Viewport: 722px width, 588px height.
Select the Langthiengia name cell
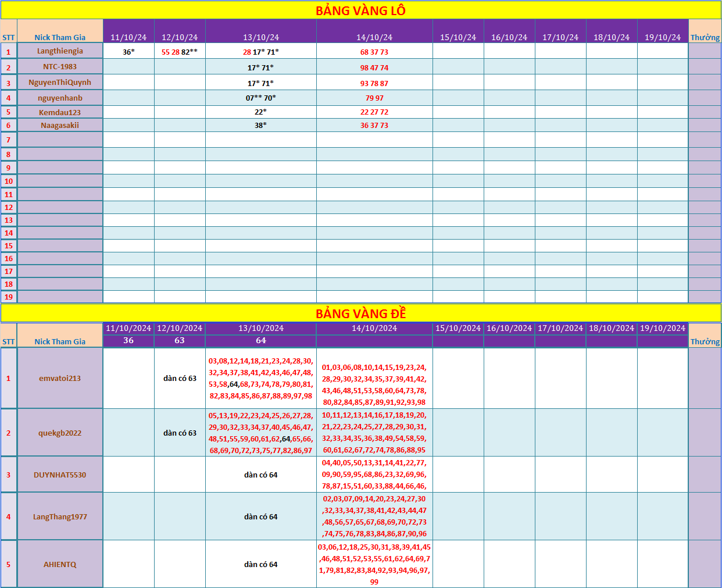pos(60,51)
